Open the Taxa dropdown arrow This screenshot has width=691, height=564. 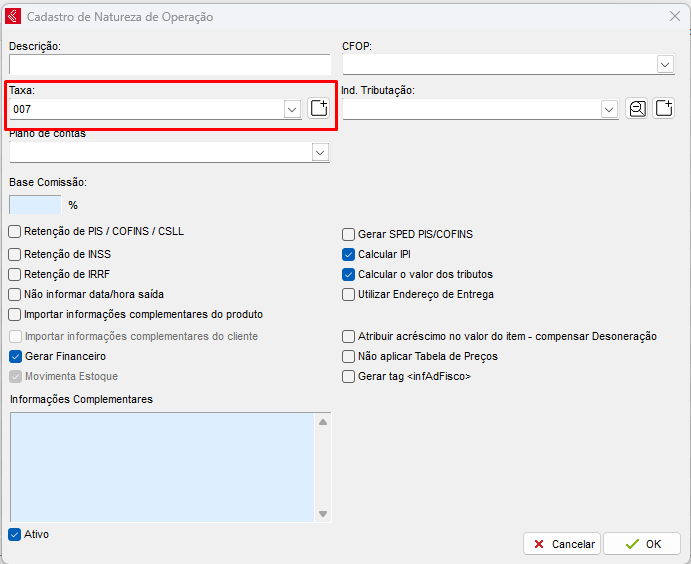(292, 109)
